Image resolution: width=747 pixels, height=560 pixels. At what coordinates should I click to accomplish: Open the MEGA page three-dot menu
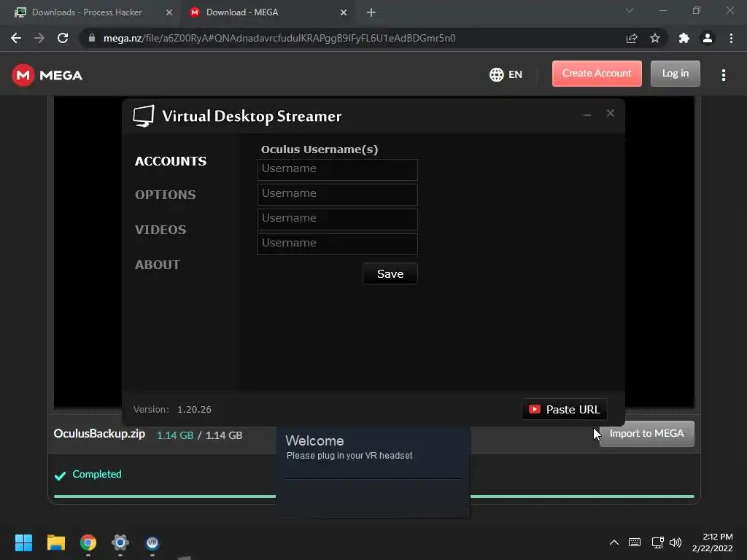[723, 75]
